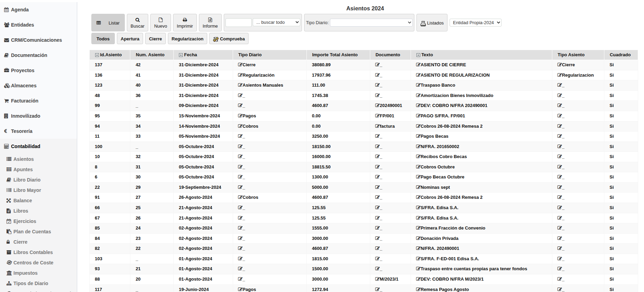Open the Informe report icon
Screen dimensions: 644x292
(x=210, y=20)
